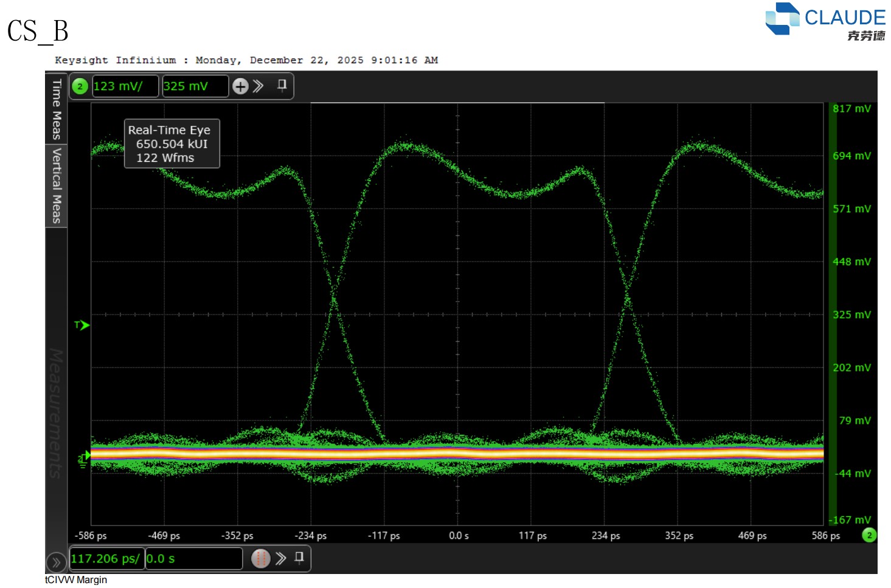
Task: Open the Measurements side panel label
Action: 56,413
